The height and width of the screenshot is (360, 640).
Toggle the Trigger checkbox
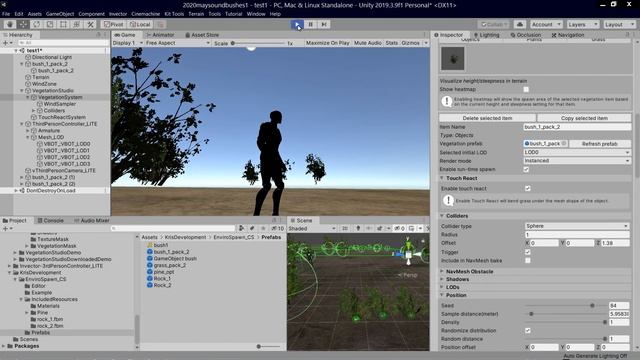(528, 252)
